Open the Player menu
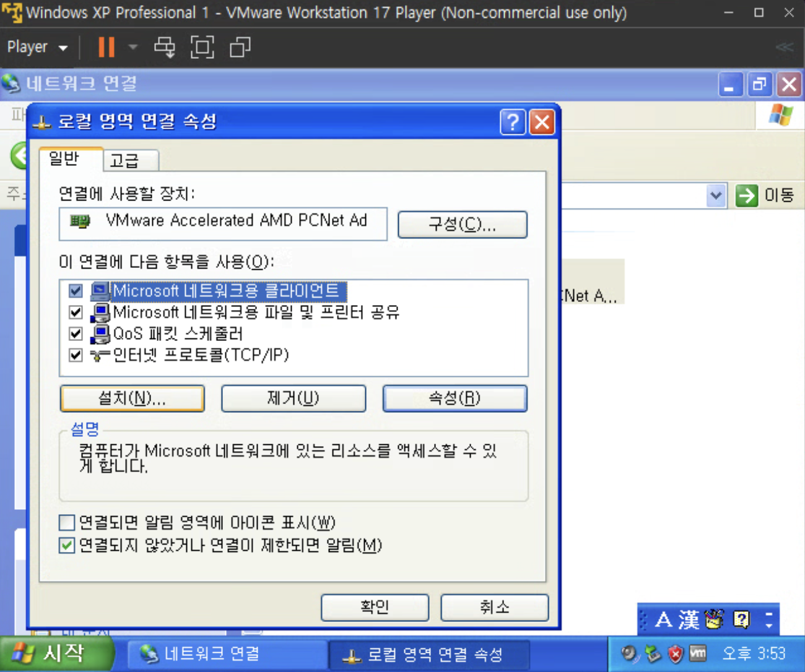This screenshot has height=672, width=805. point(37,47)
